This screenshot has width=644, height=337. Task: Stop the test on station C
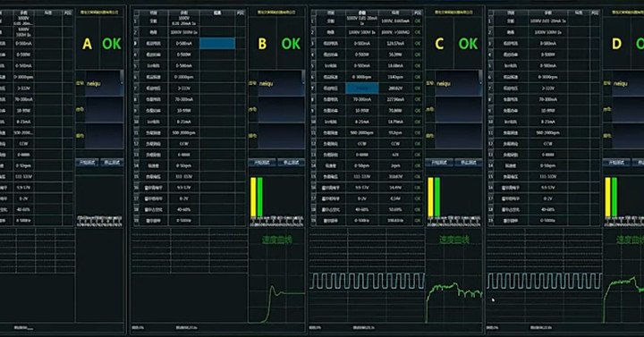pyautogui.click(x=468, y=163)
